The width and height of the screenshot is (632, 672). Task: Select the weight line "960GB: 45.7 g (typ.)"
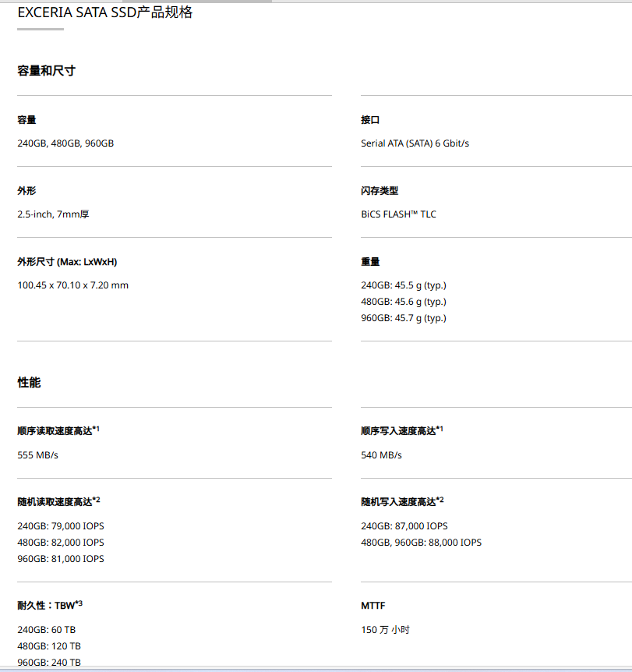(404, 318)
